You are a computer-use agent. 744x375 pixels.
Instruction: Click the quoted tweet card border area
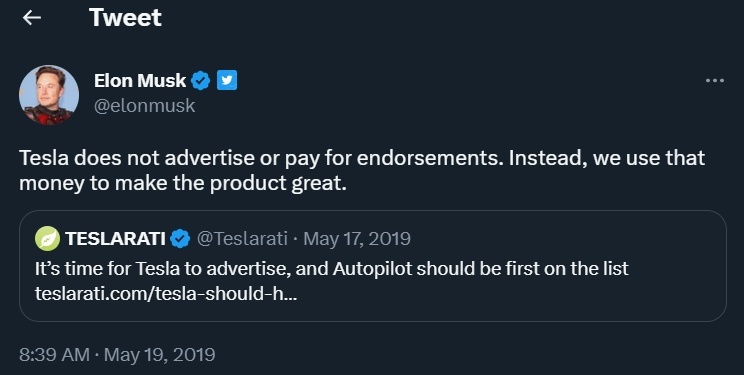(x=372, y=266)
